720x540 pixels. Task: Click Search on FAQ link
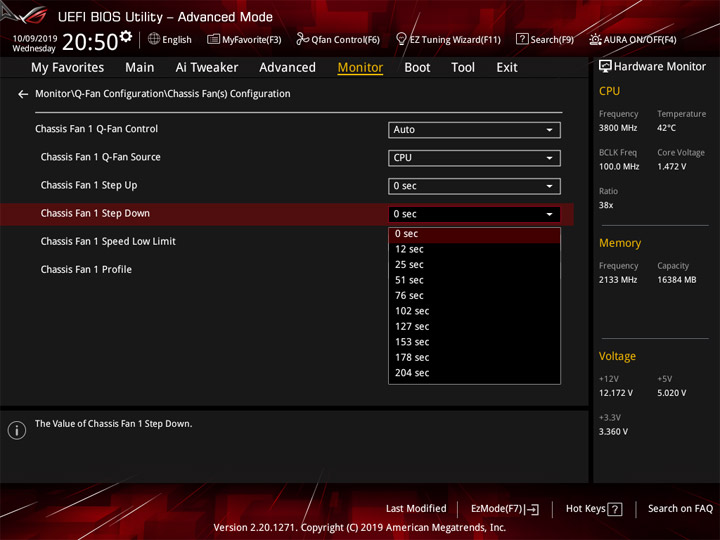[x=680, y=509]
